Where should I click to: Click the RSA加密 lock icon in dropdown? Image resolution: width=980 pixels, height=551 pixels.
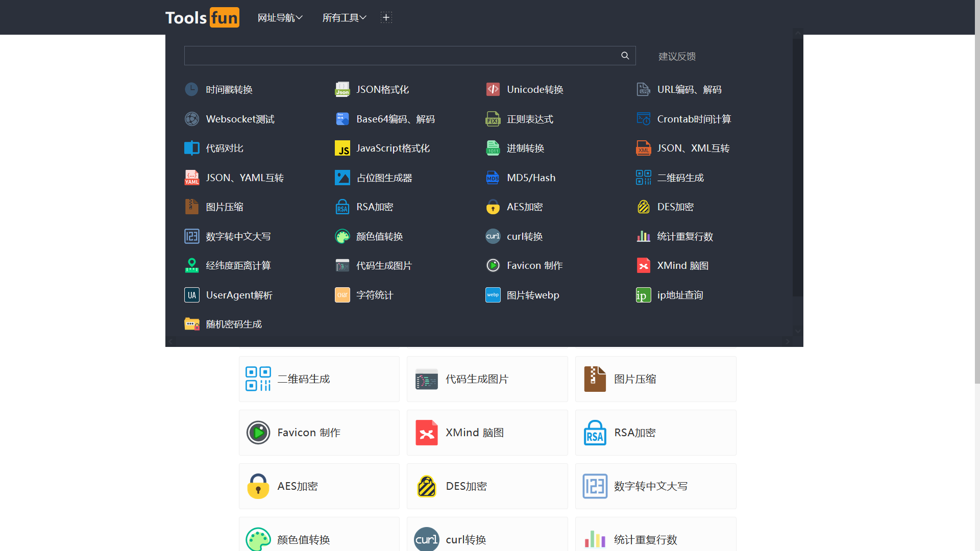pos(342,207)
